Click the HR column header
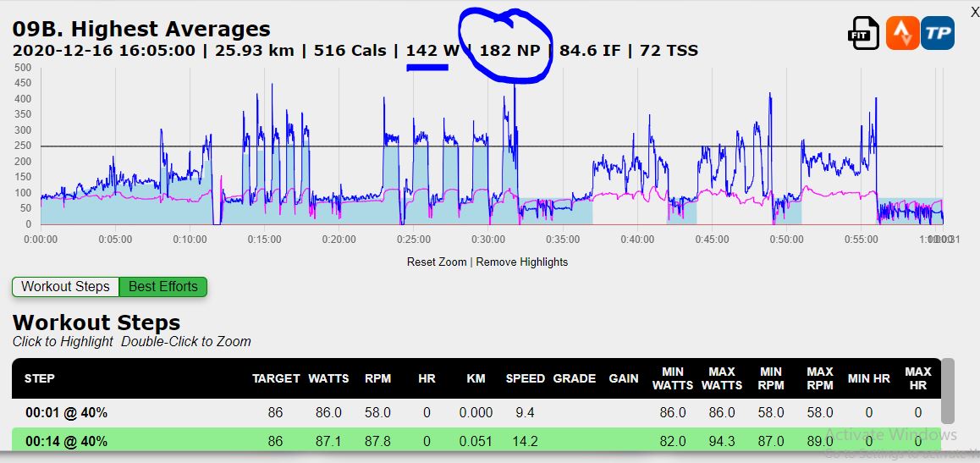 click(427, 378)
